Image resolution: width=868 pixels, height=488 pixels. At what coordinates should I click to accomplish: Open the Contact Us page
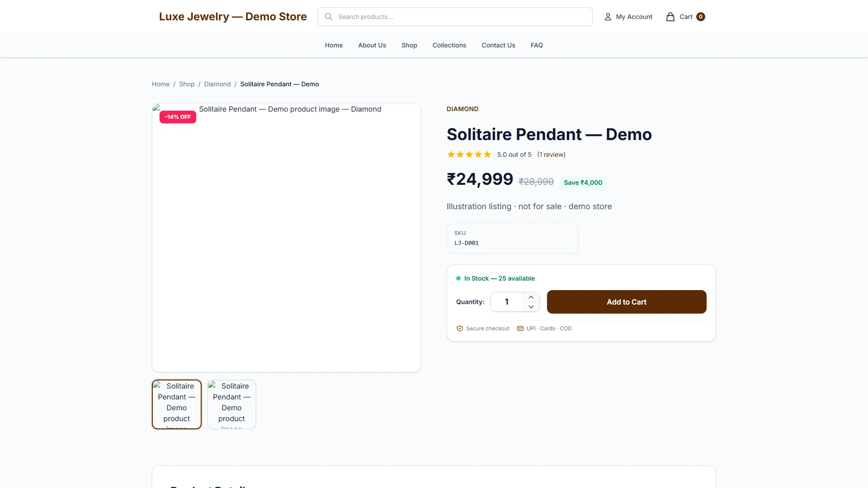(x=498, y=45)
